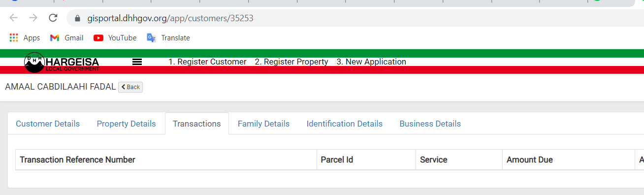Reload the page with refresh icon
This screenshot has height=195, width=644.
point(53,18)
